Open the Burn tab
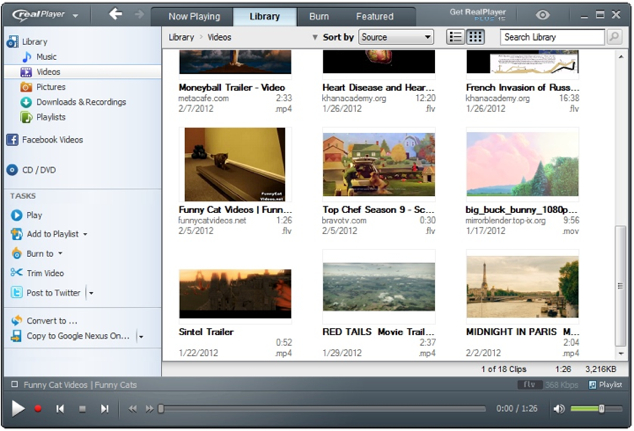634x431 pixels. coord(319,17)
